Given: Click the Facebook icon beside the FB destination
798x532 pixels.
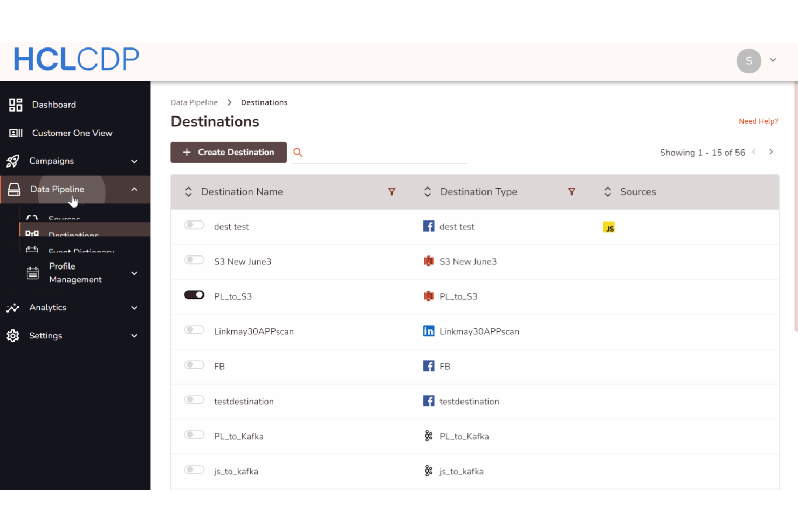Looking at the screenshot, I should pyautogui.click(x=428, y=365).
